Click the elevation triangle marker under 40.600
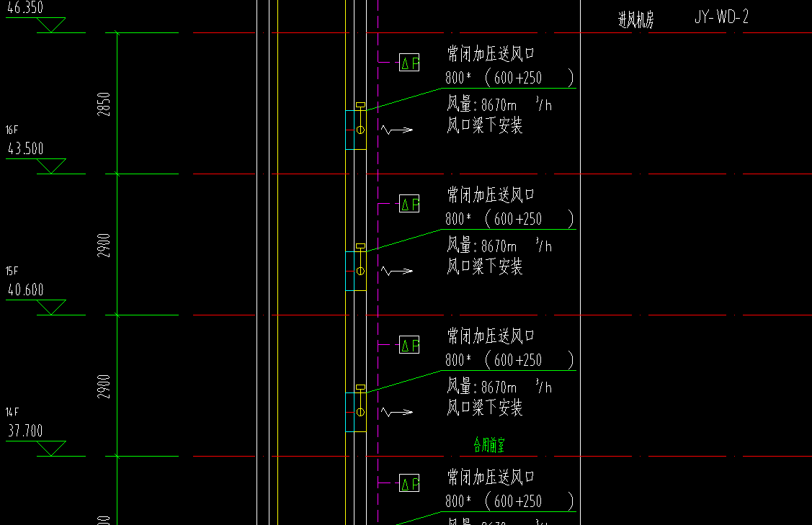 coord(50,307)
